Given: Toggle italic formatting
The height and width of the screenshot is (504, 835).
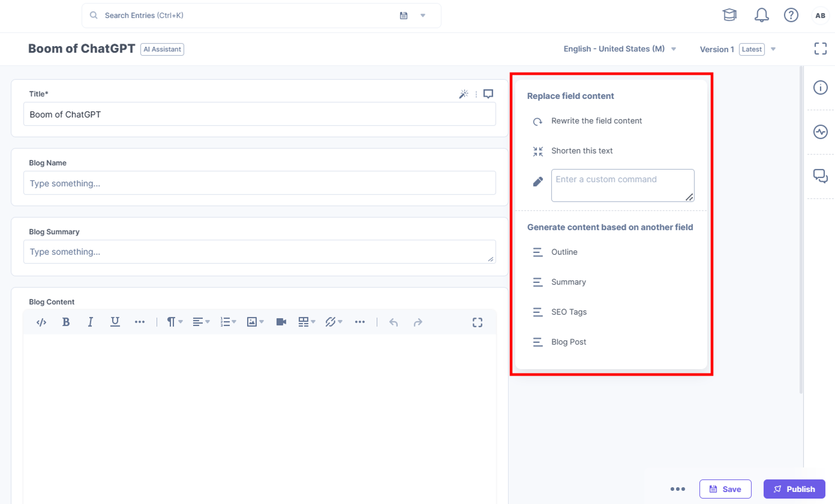Looking at the screenshot, I should tap(90, 322).
